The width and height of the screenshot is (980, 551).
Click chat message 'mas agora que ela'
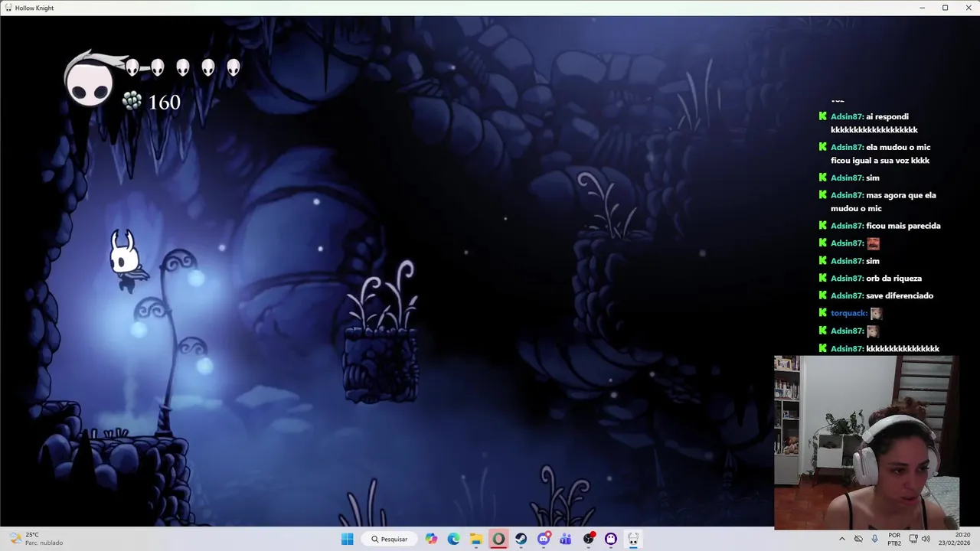(901, 195)
